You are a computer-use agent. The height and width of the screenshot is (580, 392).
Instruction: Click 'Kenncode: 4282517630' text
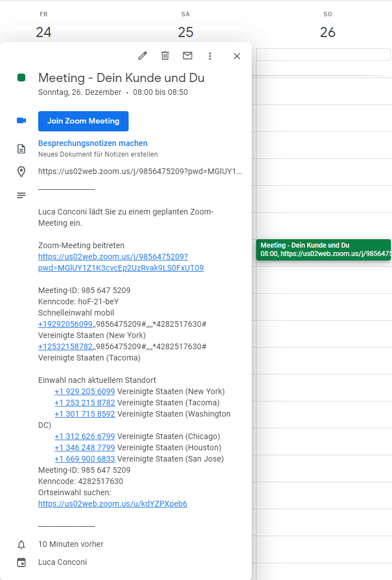tap(81, 481)
